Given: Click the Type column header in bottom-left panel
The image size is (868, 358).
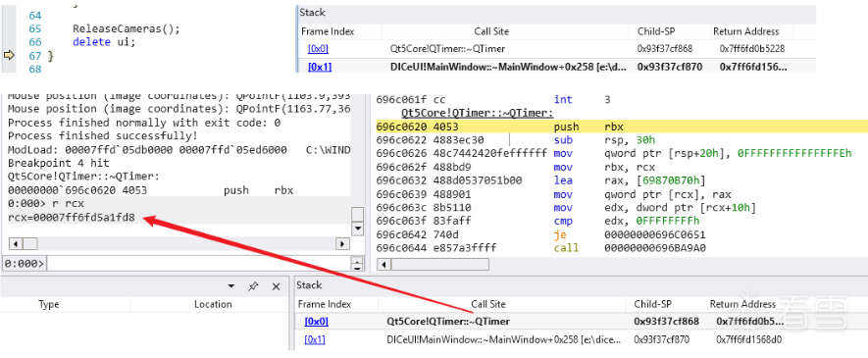Looking at the screenshot, I should pos(49,304).
